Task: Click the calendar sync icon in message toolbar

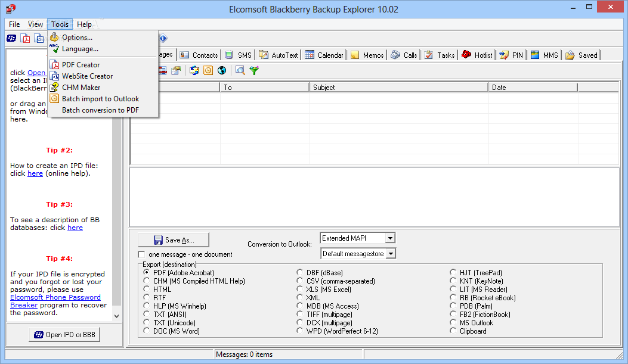Action: pyautogui.click(x=194, y=70)
